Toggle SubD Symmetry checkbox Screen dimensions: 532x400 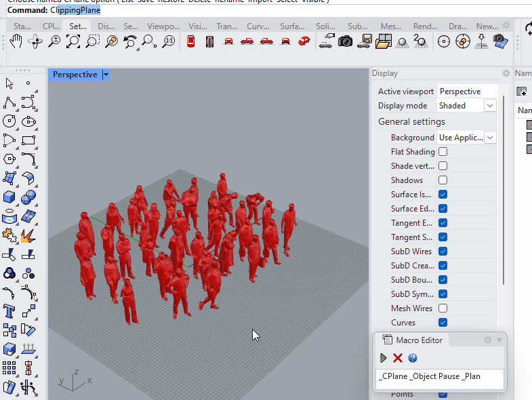coord(443,294)
